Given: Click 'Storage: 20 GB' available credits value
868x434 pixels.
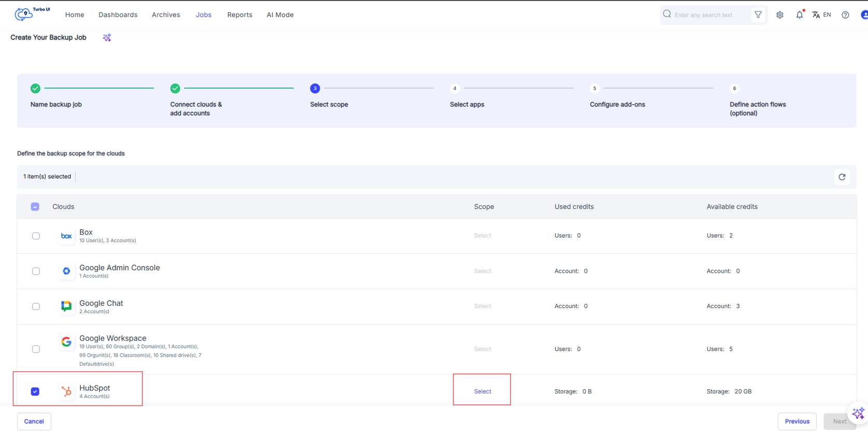Looking at the screenshot, I should pos(729,391).
